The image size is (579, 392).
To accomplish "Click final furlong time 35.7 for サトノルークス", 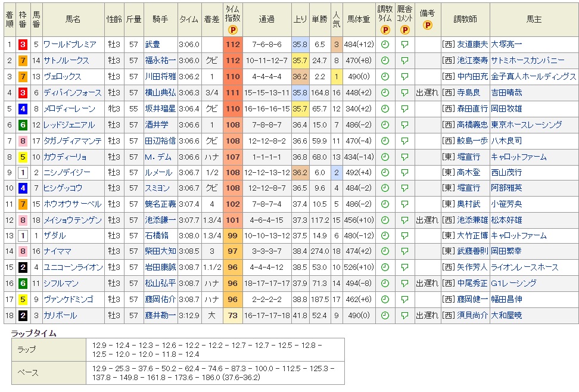I will [x=300, y=61].
